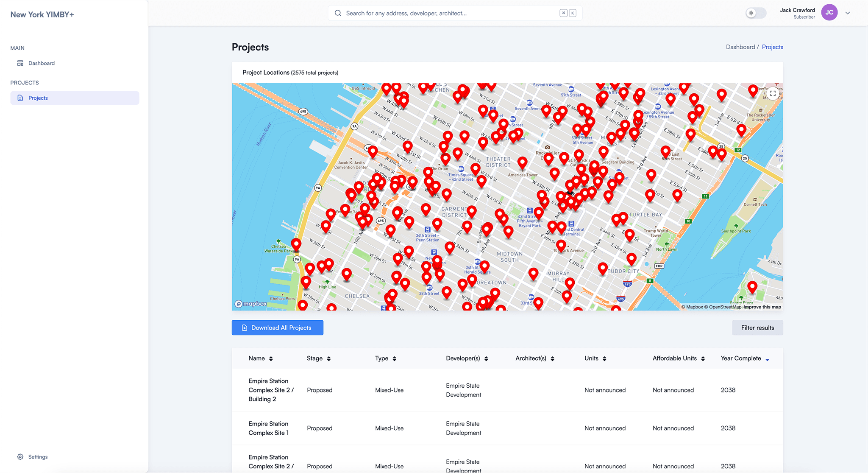Click the magnifier icon in the search bar
868x473 pixels.
pyautogui.click(x=338, y=13)
